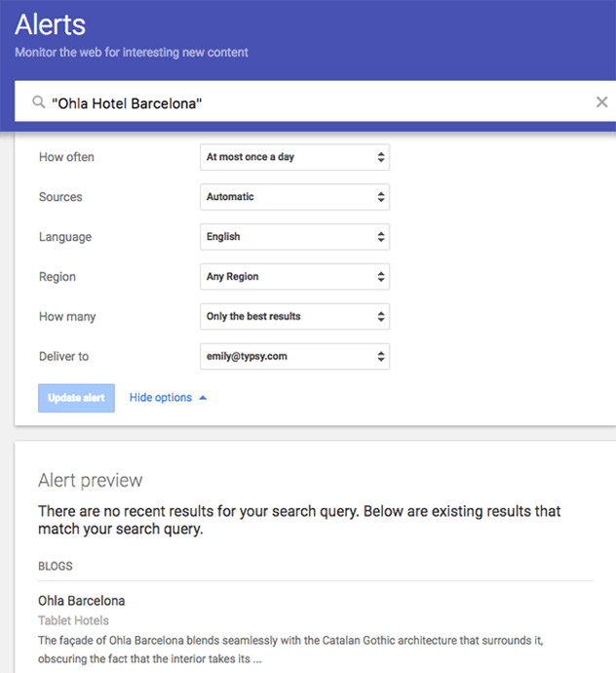Open the How many dropdown
This screenshot has width=616, height=673.
click(x=294, y=317)
